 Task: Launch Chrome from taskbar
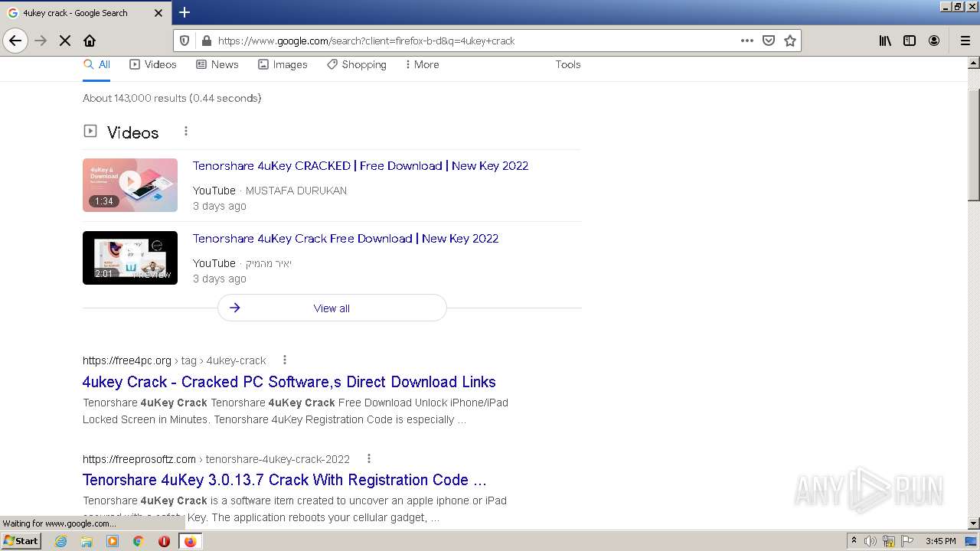coord(139,541)
